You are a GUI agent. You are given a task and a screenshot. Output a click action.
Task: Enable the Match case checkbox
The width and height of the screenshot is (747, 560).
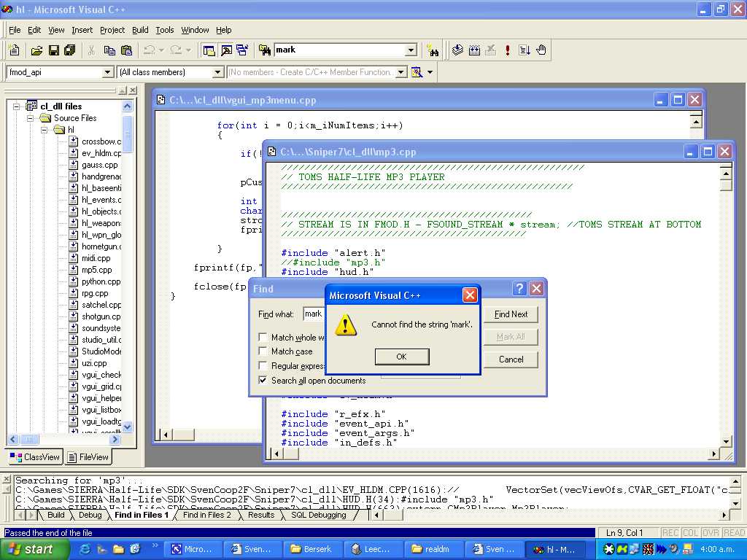pyautogui.click(x=263, y=351)
